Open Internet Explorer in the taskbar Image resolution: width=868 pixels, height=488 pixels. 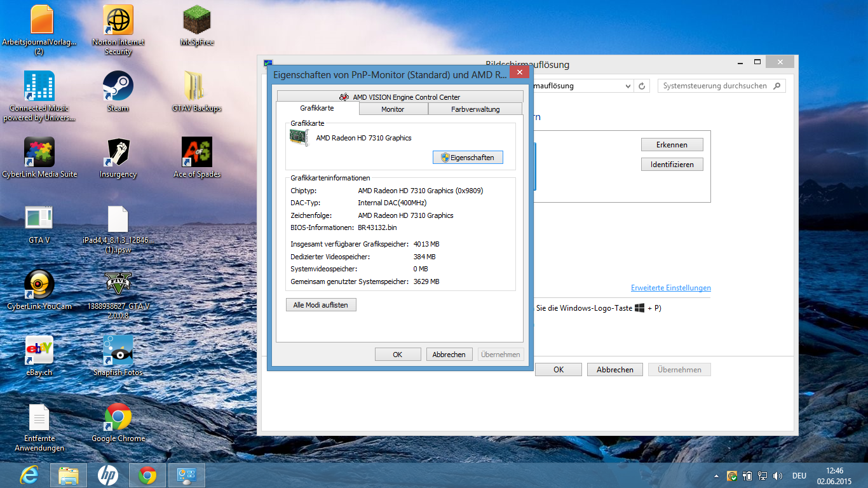(30, 475)
